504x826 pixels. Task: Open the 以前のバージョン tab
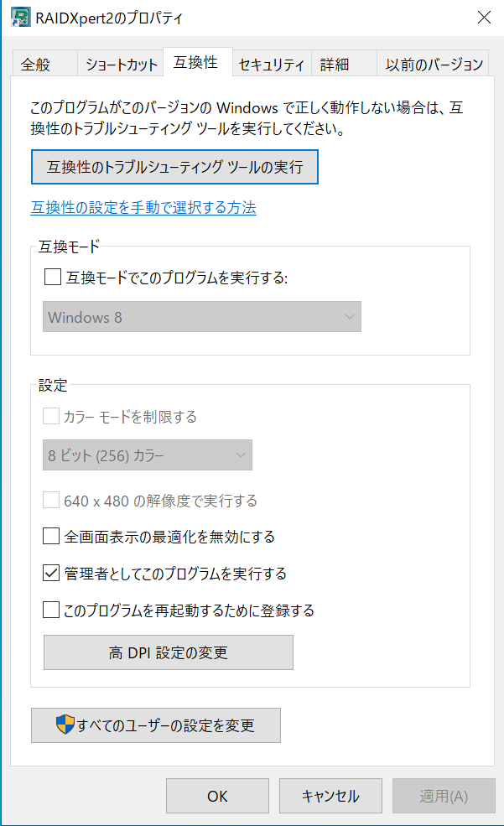click(x=434, y=65)
